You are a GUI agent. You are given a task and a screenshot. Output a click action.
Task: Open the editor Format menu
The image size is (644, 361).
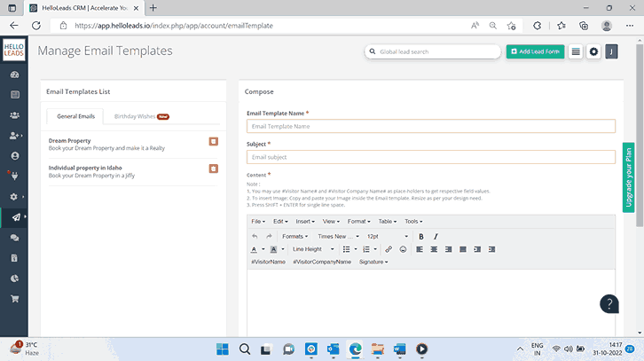click(x=358, y=222)
